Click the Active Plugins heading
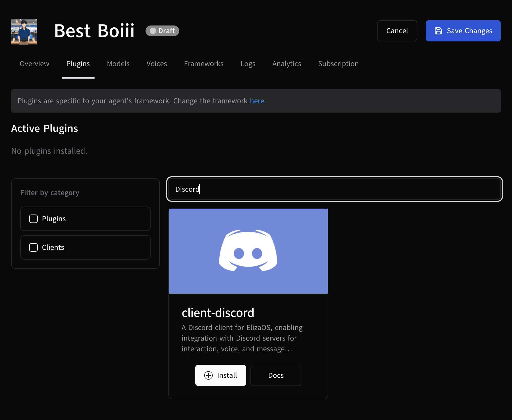Image resolution: width=512 pixels, height=420 pixels. [45, 128]
